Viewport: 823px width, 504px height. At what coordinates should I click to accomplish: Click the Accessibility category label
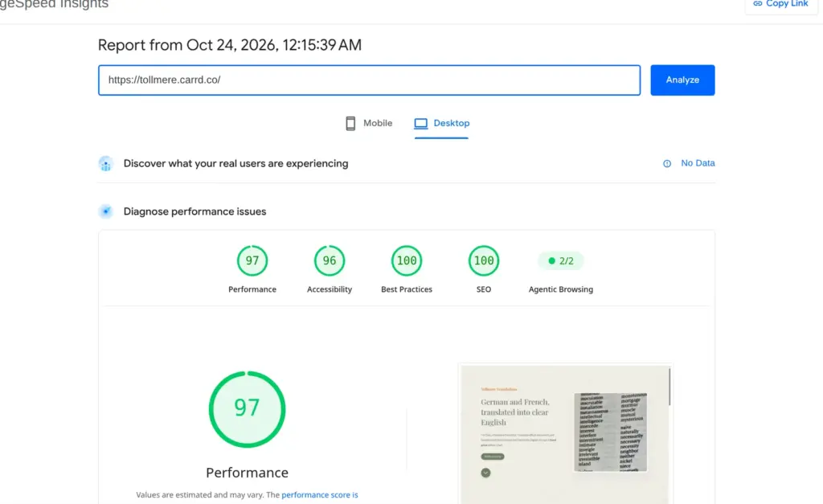coord(330,289)
